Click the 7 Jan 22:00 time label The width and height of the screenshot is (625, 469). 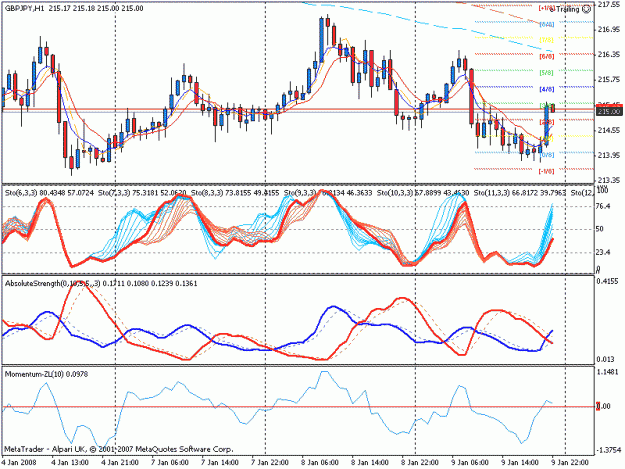tap(270, 462)
